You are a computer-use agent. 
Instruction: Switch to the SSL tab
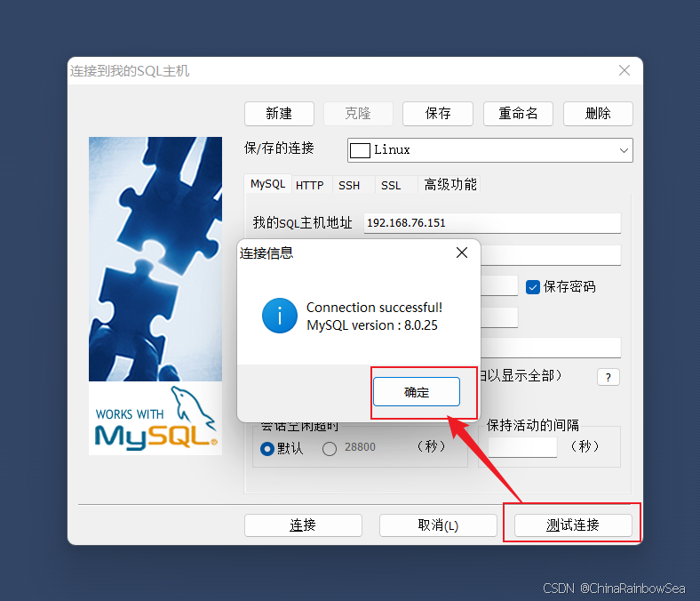[391, 185]
